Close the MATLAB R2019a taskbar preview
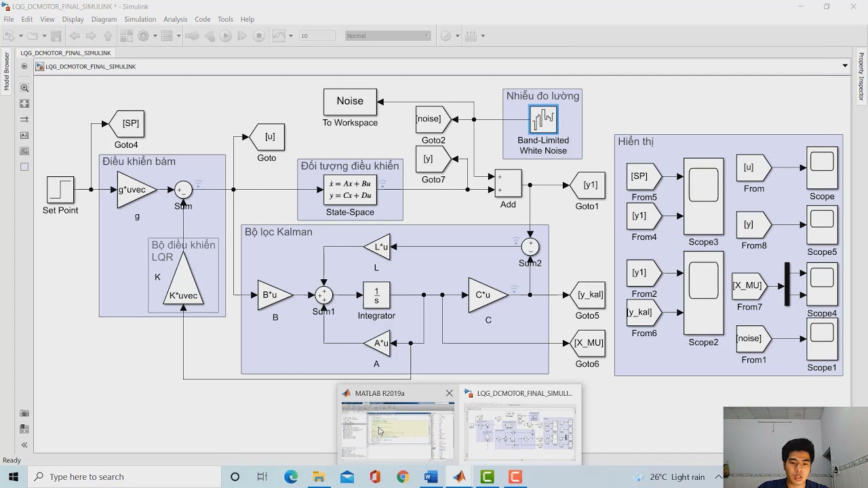This screenshot has width=868, height=488. tap(449, 393)
